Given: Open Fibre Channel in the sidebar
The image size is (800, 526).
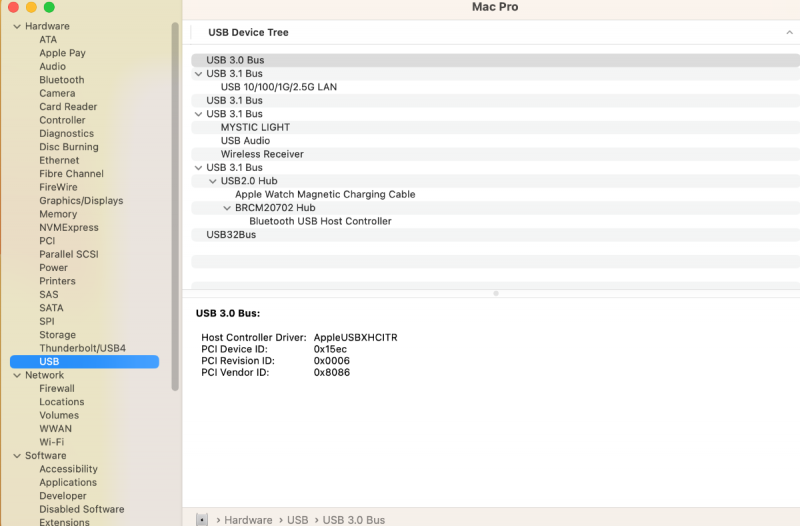Looking at the screenshot, I should 71,174.
